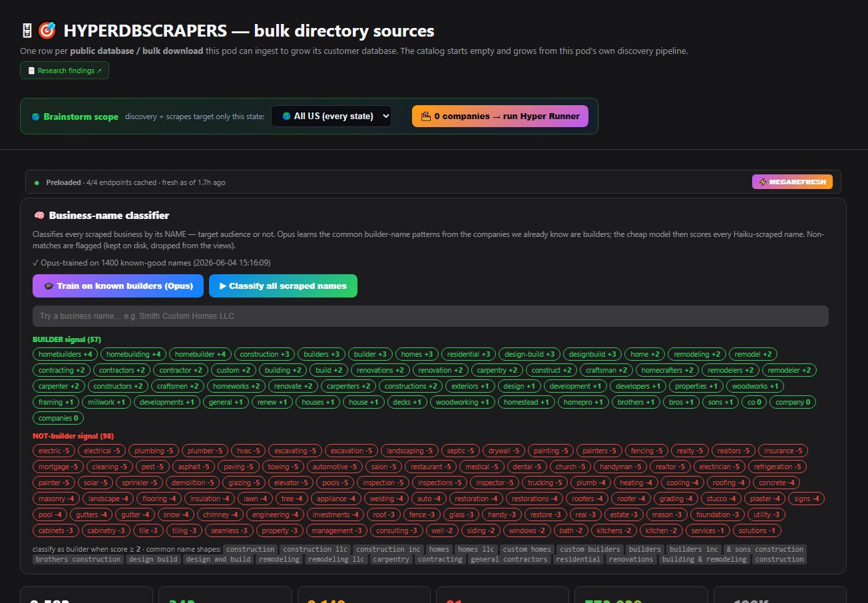Screen dimensions: 868x603
Task: Click the craftsman +2 tag
Action: point(606,370)
